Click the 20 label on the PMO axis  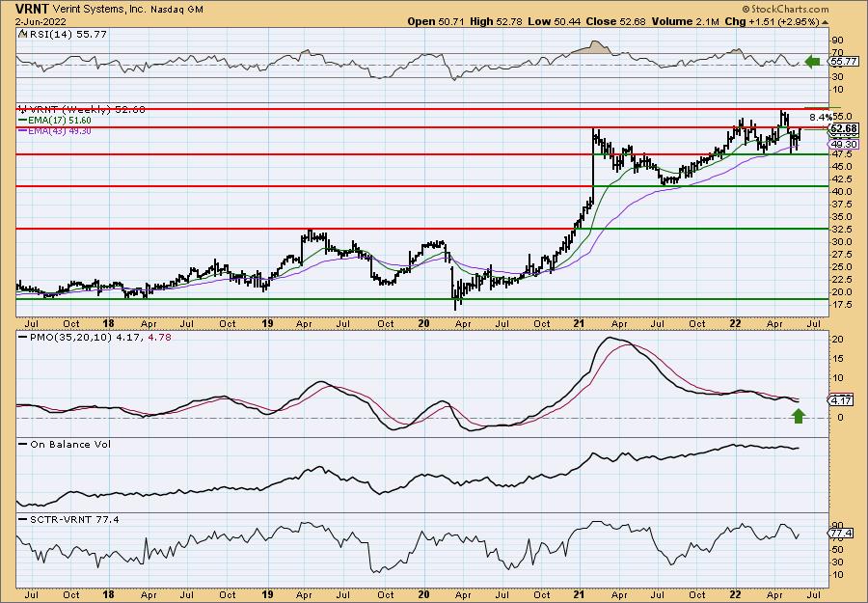pos(839,339)
